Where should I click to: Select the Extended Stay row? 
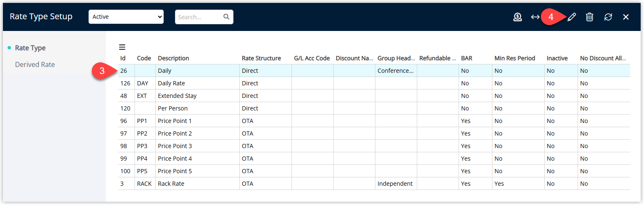tap(374, 96)
